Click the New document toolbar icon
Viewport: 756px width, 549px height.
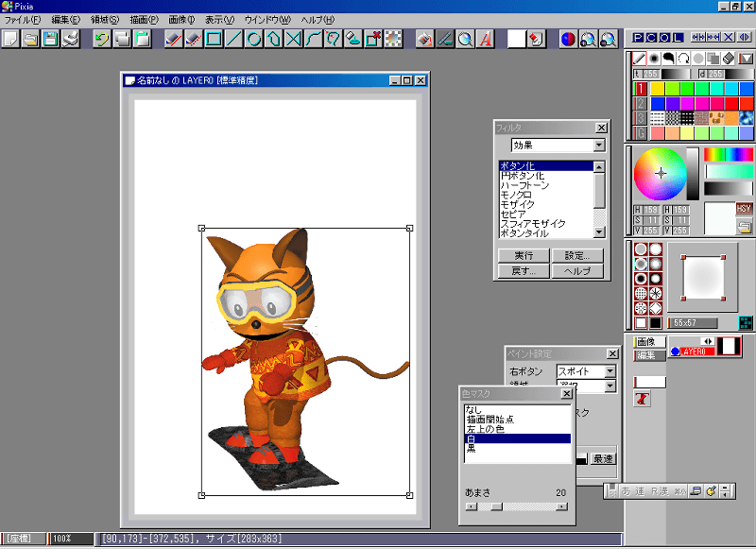(10, 39)
